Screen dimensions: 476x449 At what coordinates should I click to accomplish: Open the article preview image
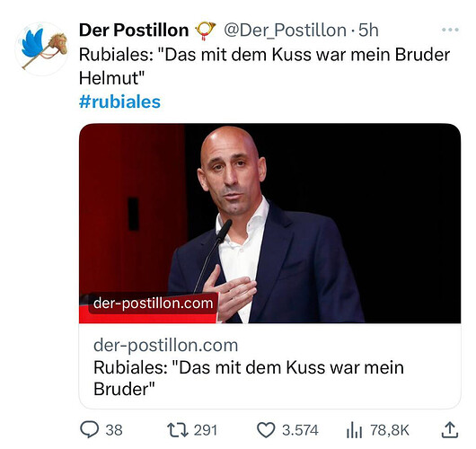click(269, 224)
